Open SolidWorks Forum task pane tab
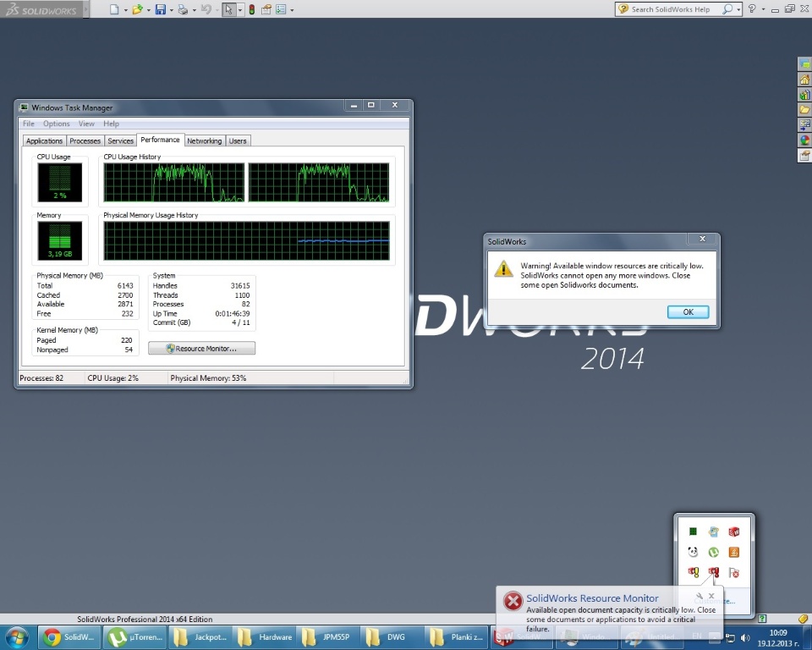This screenshot has width=812, height=650. [804, 63]
